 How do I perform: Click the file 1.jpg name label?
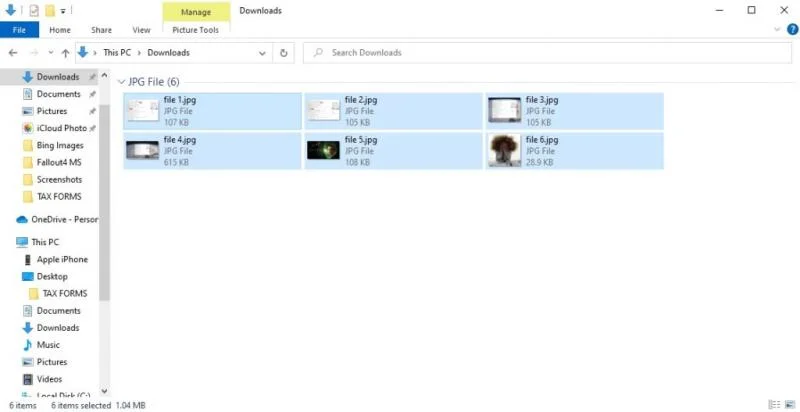(x=180, y=100)
